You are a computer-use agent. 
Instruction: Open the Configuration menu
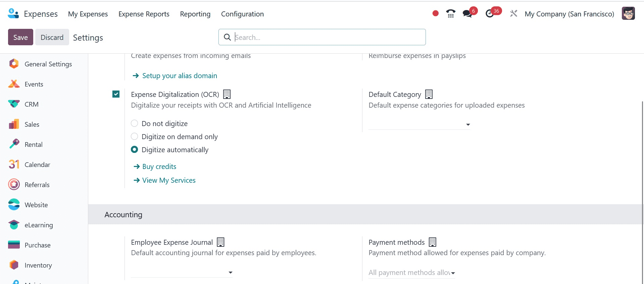point(242,14)
